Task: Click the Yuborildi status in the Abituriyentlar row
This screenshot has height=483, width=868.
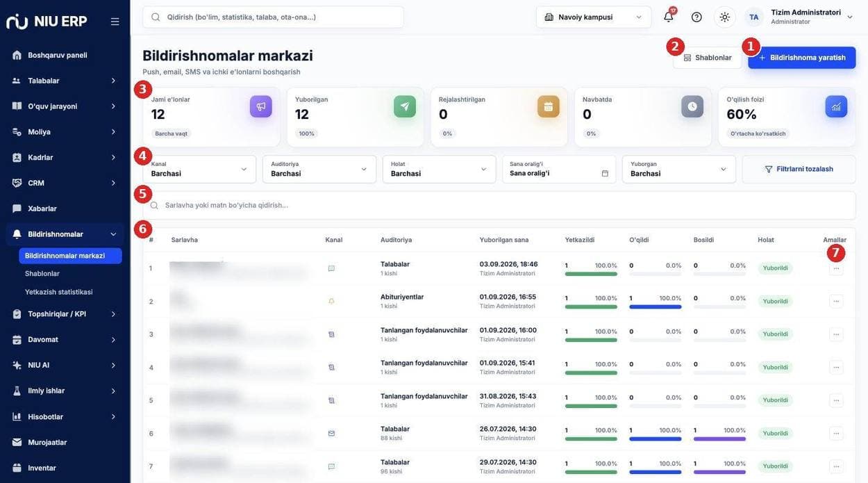Action: (776, 301)
